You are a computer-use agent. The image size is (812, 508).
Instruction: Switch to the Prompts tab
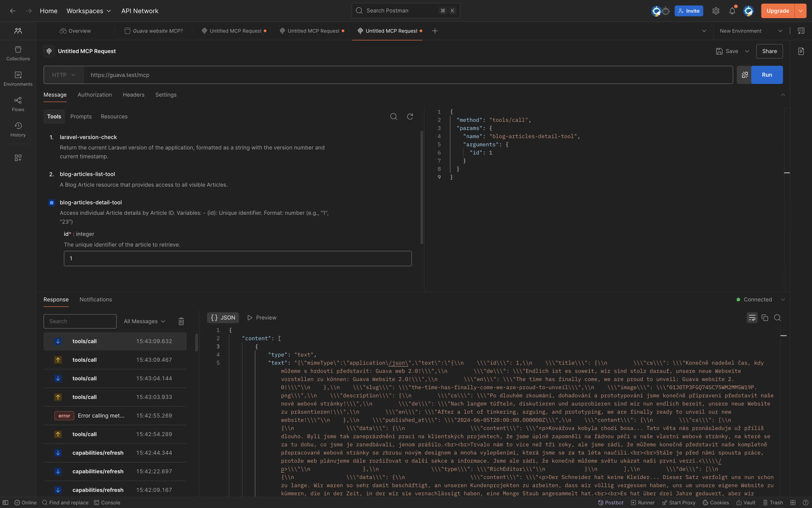point(81,116)
